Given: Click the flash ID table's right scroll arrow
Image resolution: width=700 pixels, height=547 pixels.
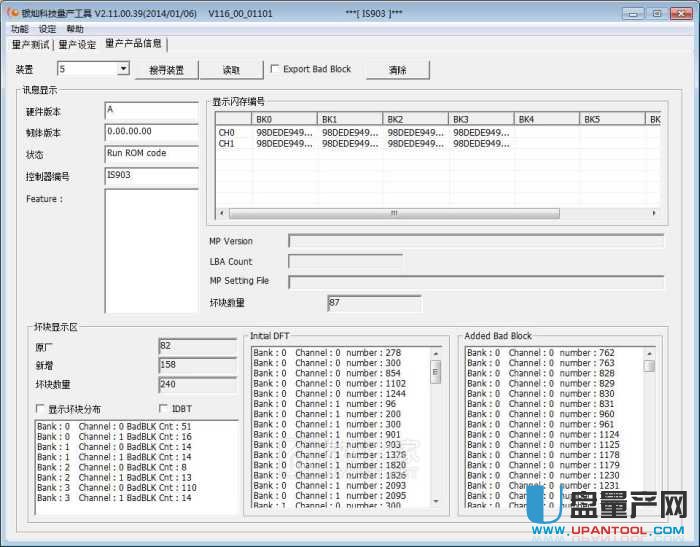Looking at the screenshot, I should (654, 213).
